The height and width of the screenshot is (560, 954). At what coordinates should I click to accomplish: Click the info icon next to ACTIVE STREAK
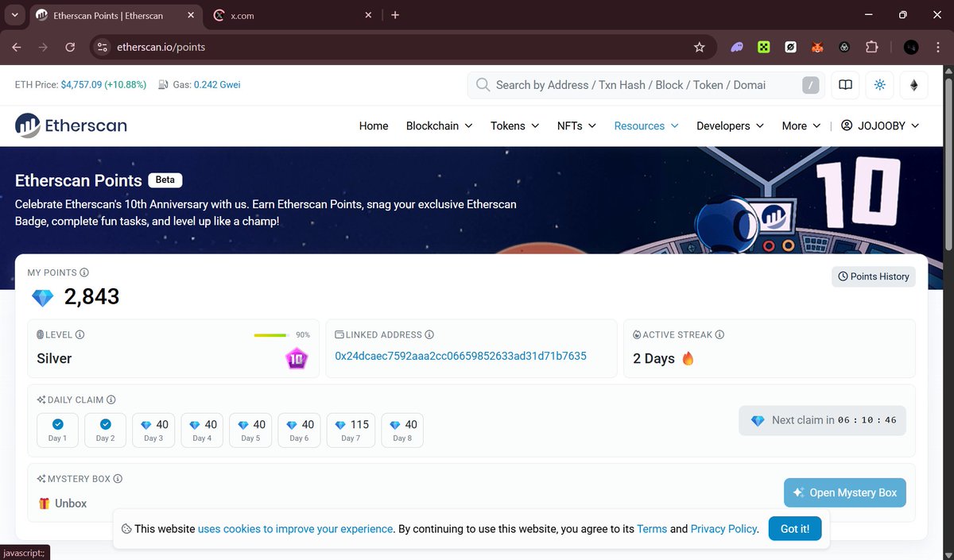pos(720,334)
